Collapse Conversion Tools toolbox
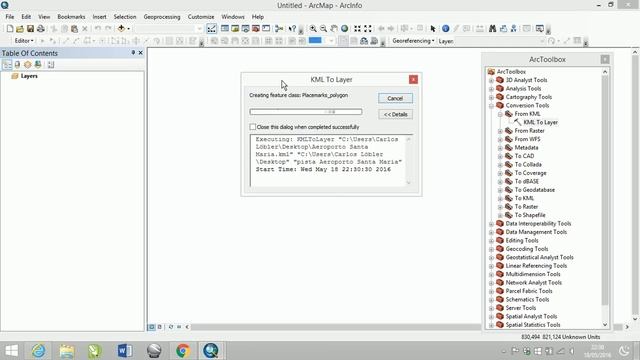 pos(491,106)
